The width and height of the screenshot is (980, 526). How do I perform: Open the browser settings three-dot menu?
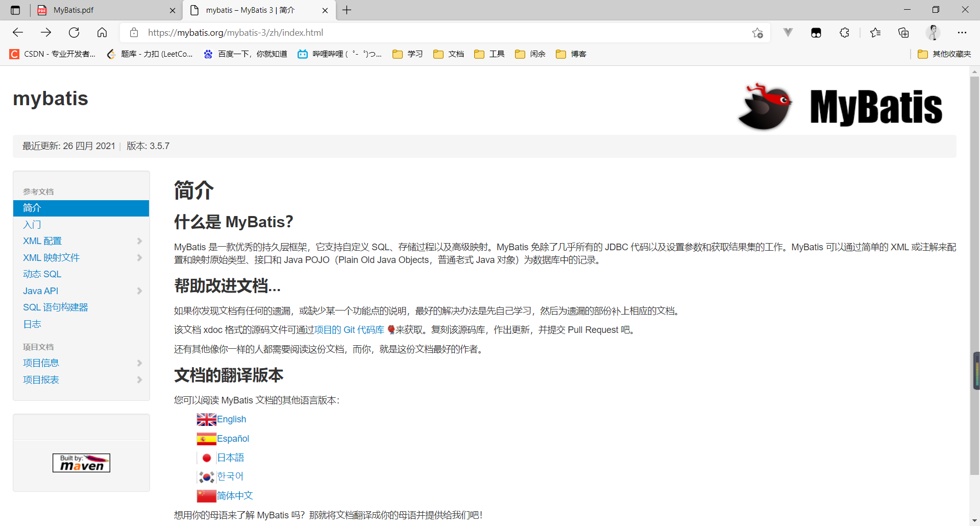click(x=963, y=32)
